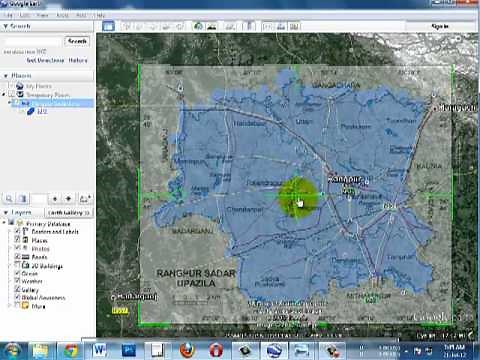Click the Windows Start orb
The height and width of the screenshot is (360, 480).
[x=13, y=351]
